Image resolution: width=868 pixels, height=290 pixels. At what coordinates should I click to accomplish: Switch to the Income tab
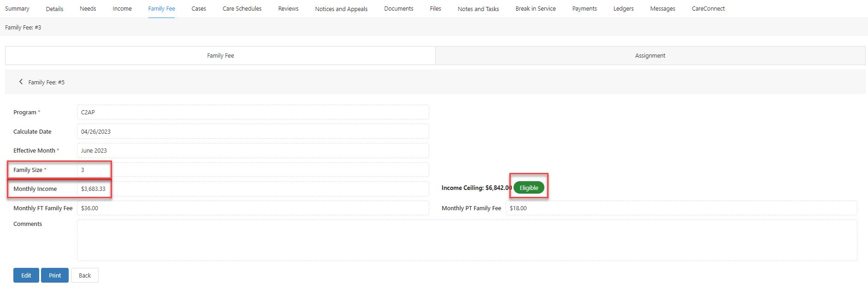(122, 9)
